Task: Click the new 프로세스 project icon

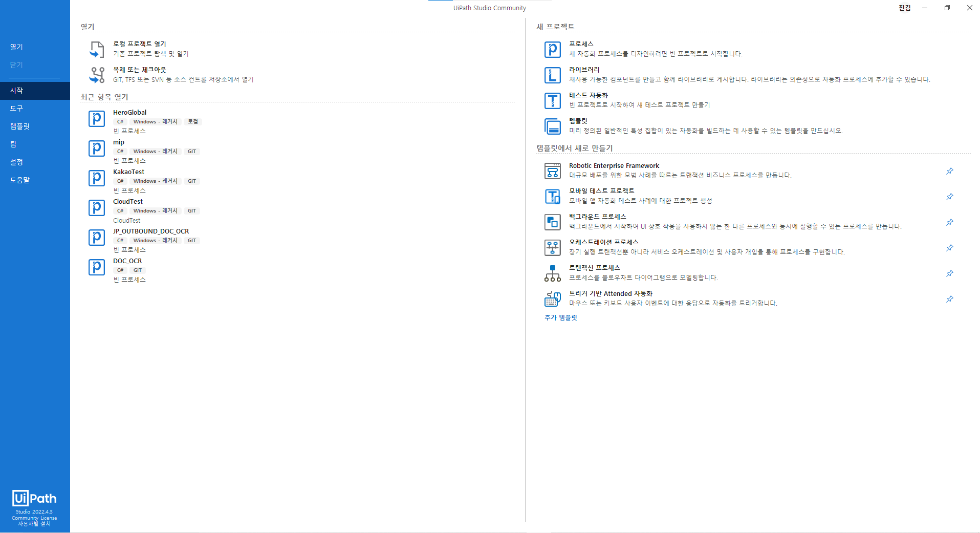Action: click(x=553, y=50)
